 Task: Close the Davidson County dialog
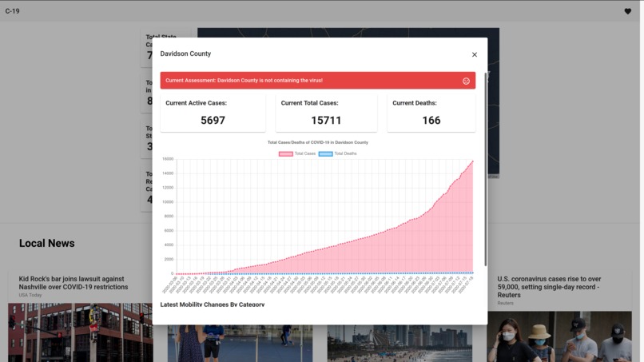click(x=475, y=54)
